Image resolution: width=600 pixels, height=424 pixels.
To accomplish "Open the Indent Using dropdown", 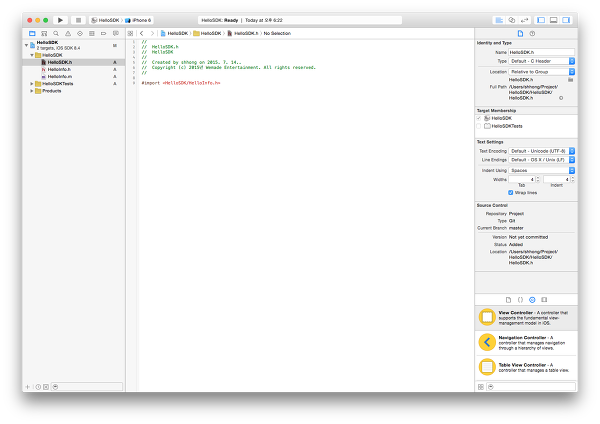I will 541,170.
